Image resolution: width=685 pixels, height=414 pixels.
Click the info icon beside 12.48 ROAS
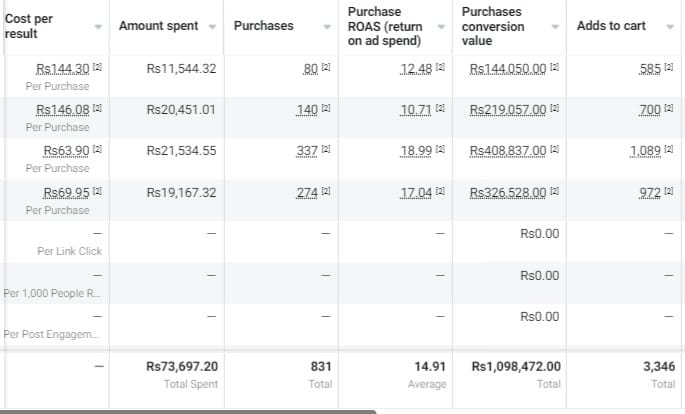coord(440,68)
